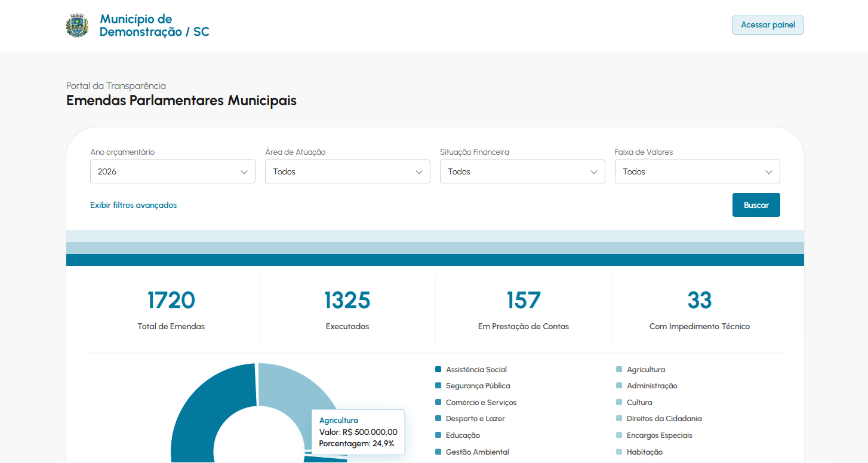Image resolution: width=868 pixels, height=463 pixels.
Task: Toggle the Gestão Ambiental legend swatch
Action: point(438,452)
